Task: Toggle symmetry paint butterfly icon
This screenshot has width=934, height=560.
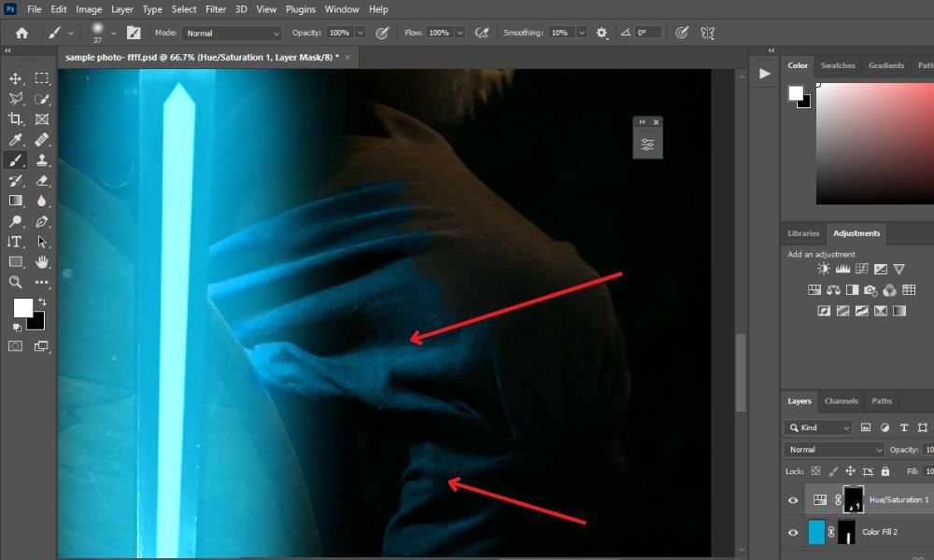Action: (708, 34)
